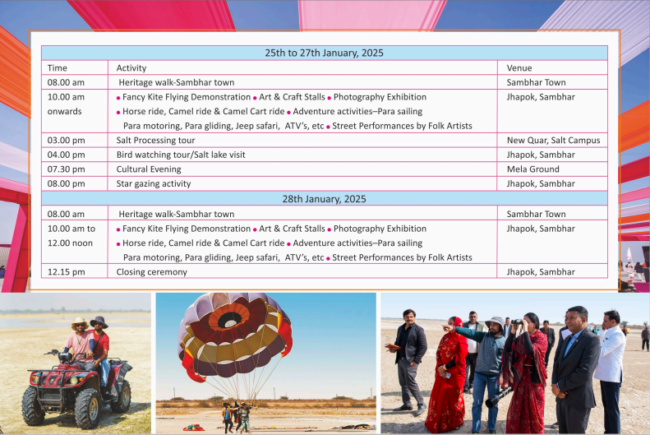Click the '25th to 27th January, 2025' header
The image size is (650, 435).
pyautogui.click(x=324, y=53)
